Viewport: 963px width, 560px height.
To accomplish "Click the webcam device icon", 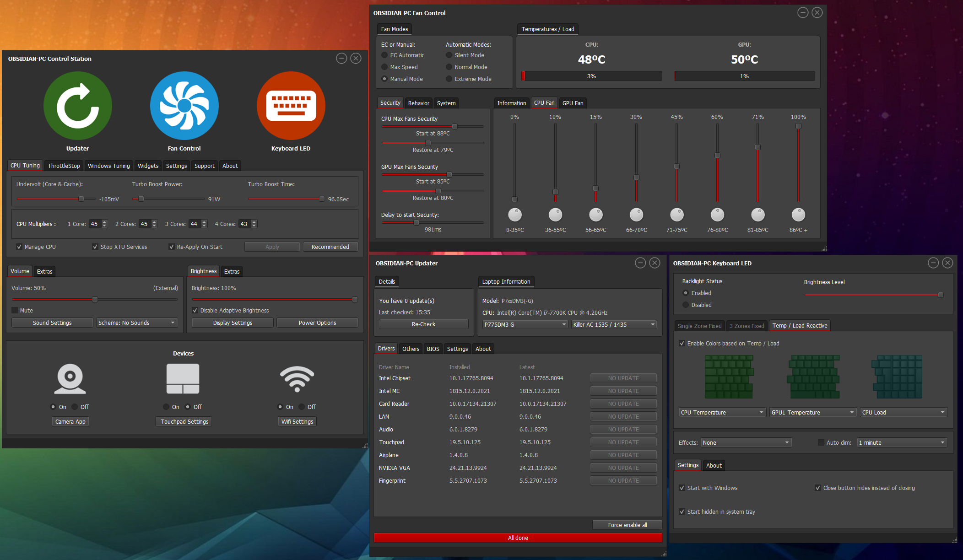I will (x=70, y=379).
